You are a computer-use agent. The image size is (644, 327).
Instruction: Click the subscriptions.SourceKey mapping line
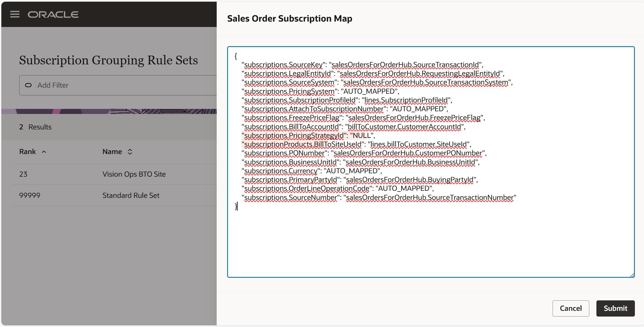363,65
